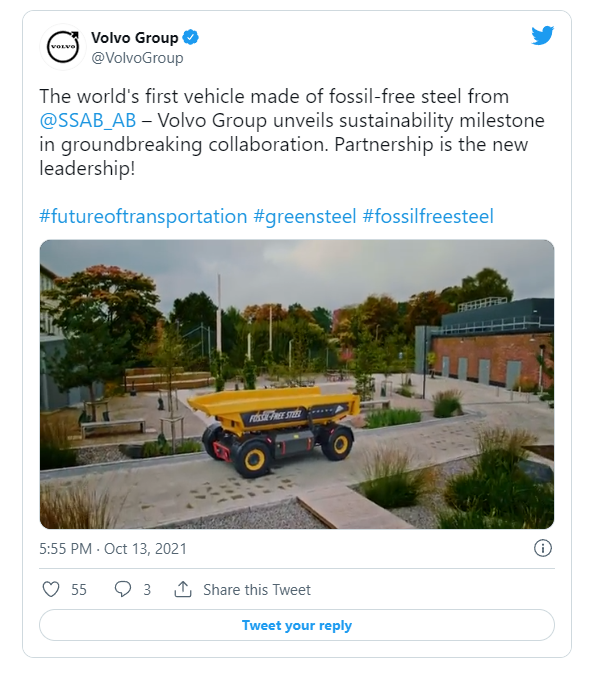Click the 5:55 PM Oct 13 timestamp
The height and width of the screenshot is (676, 600).
pos(113,549)
